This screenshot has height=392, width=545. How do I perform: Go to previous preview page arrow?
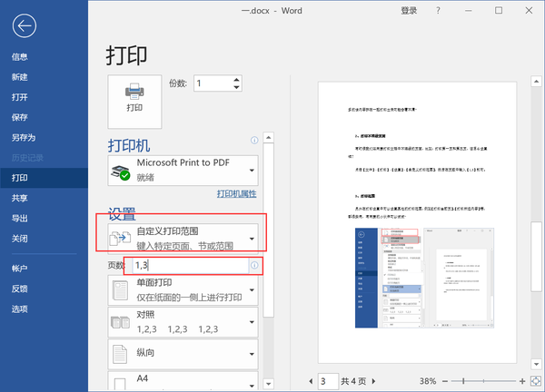pos(311,381)
